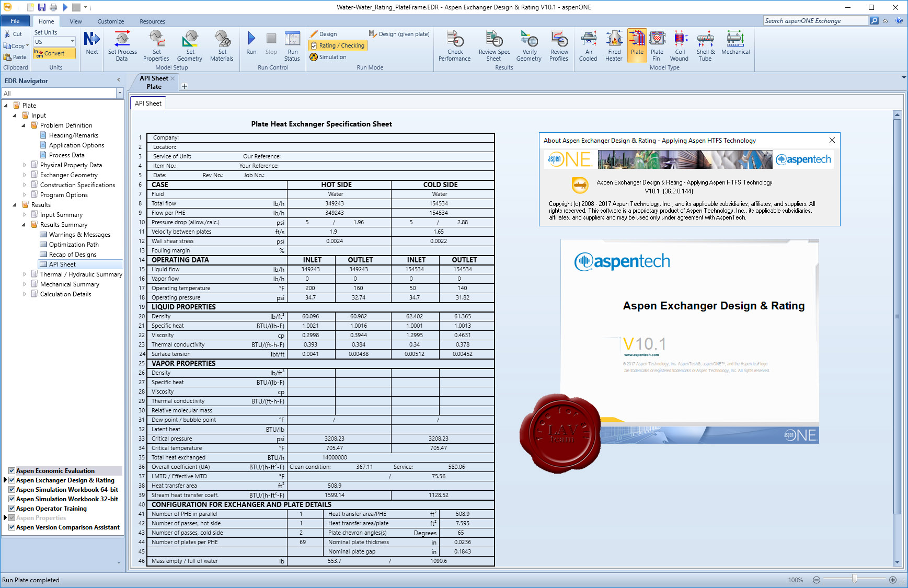This screenshot has height=588, width=908.
Task: Open Review Profiles results
Action: pyautogui.click(x=559, y=46)
